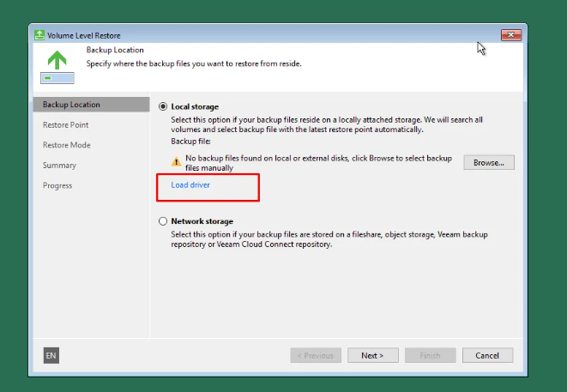Image resolution: width=567 pixels, height=392 pixels.
Task: Select the Local storage radio button
Action: coord(163,106)
